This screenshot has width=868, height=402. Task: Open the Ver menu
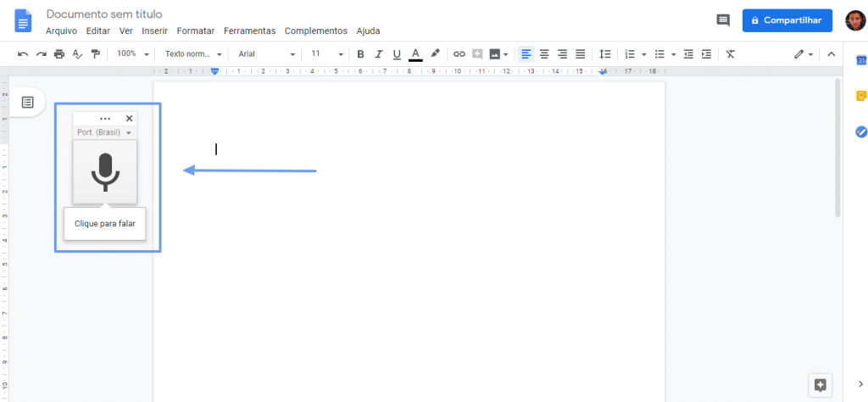point(125,31)
